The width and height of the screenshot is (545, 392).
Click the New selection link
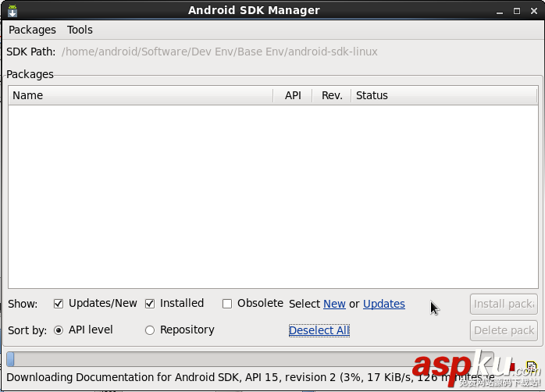tap(334, 304)
